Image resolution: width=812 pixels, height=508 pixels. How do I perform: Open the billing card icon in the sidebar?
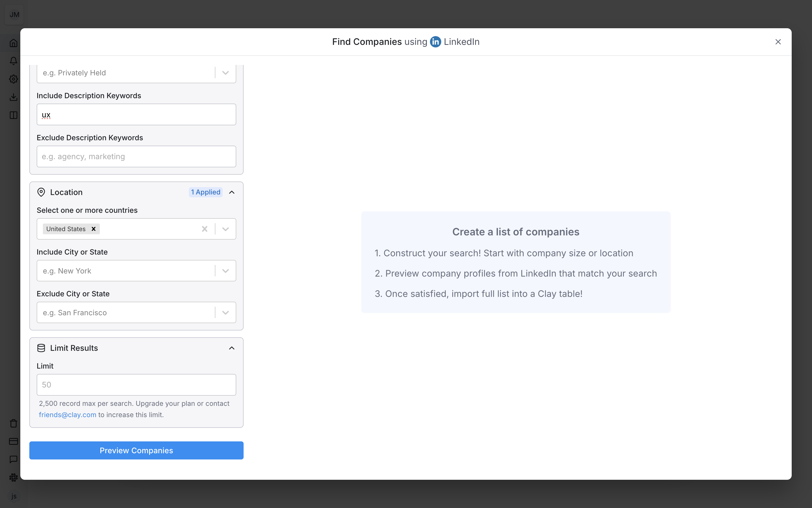14,441
